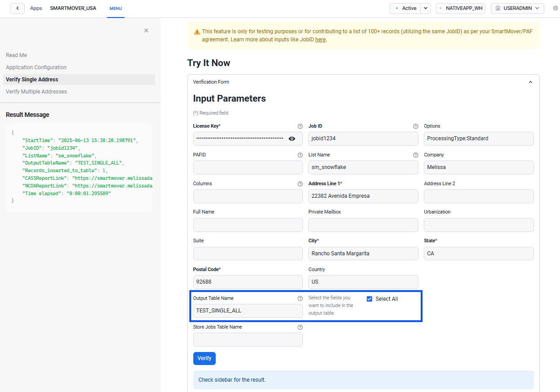Click the Full Name input field

click(x=248, y=225)
